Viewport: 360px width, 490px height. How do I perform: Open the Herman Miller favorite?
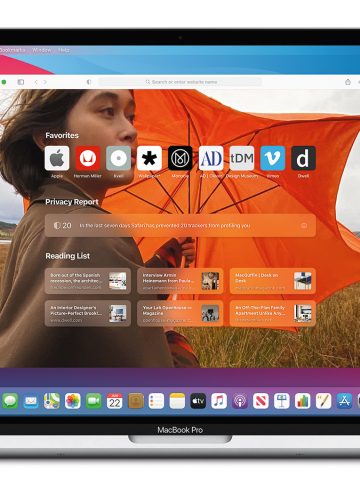pos(88,158)
